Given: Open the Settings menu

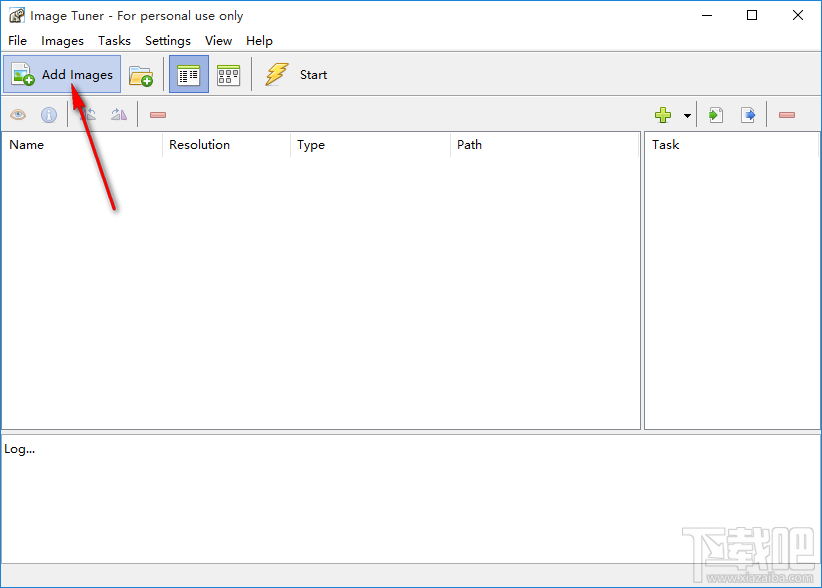Looking at the screenshot, I should tap(168, 41).
